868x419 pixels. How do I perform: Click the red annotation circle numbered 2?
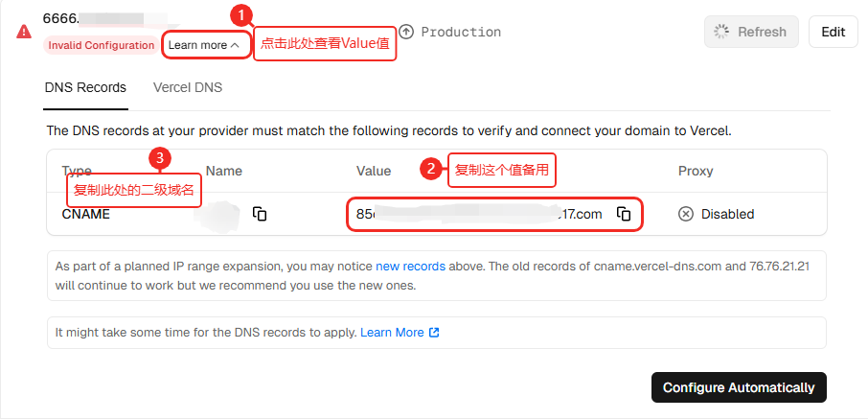click(x=432, y=170)
